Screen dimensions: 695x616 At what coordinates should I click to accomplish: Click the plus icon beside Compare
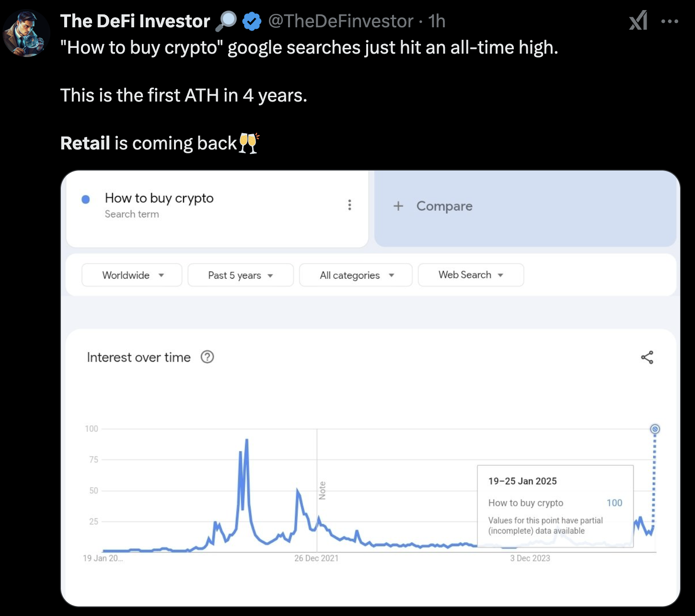point(398,206)
